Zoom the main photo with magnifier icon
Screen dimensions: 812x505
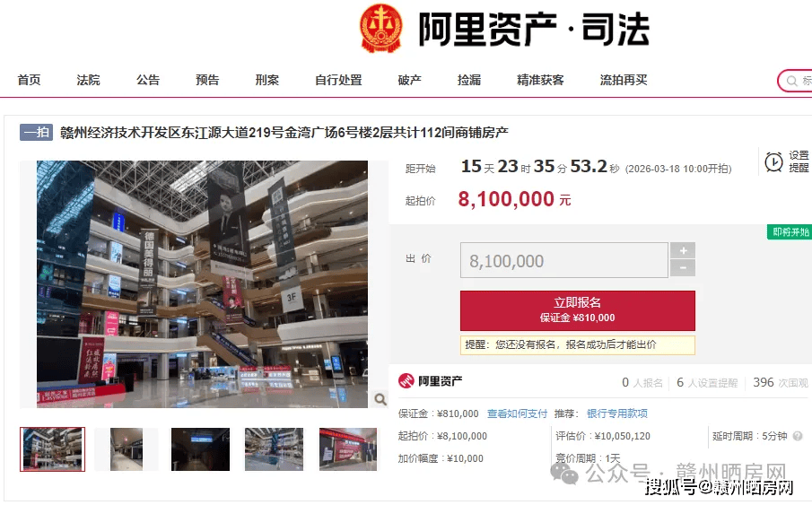coord(380,399)
